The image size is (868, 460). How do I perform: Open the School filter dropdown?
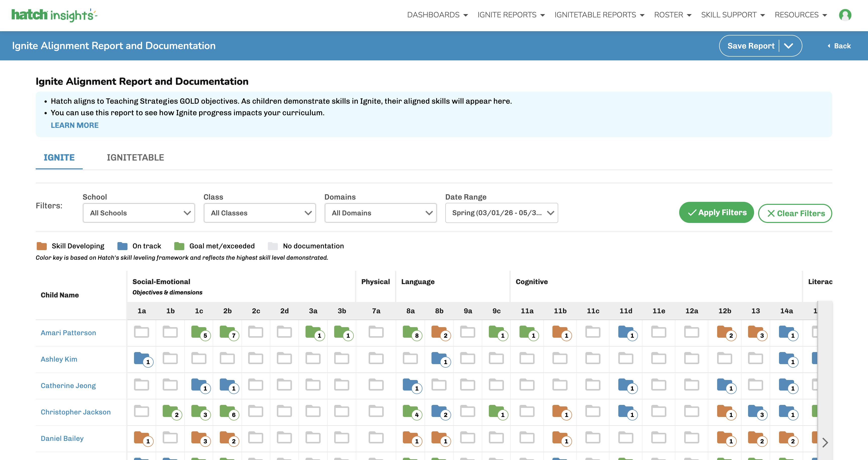click(x=139, y=213)
